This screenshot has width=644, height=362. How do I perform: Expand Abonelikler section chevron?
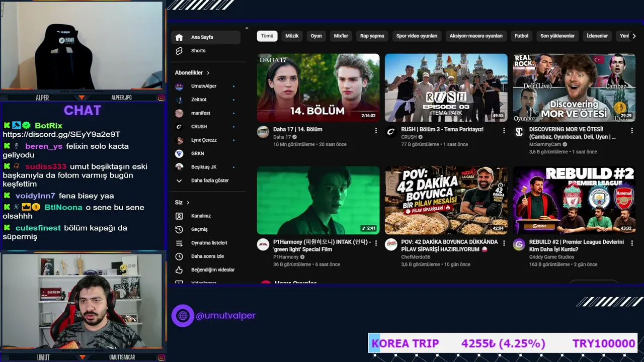click(208, 73)
